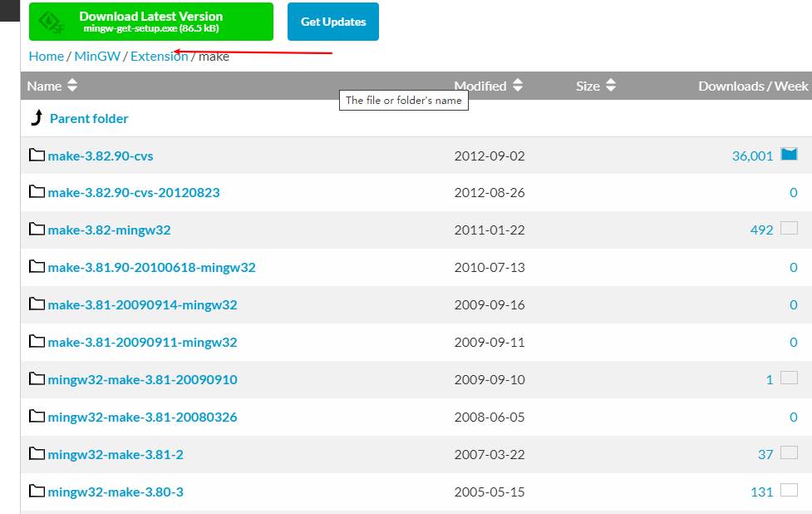Sort by Size column arrows

[611, 86]
